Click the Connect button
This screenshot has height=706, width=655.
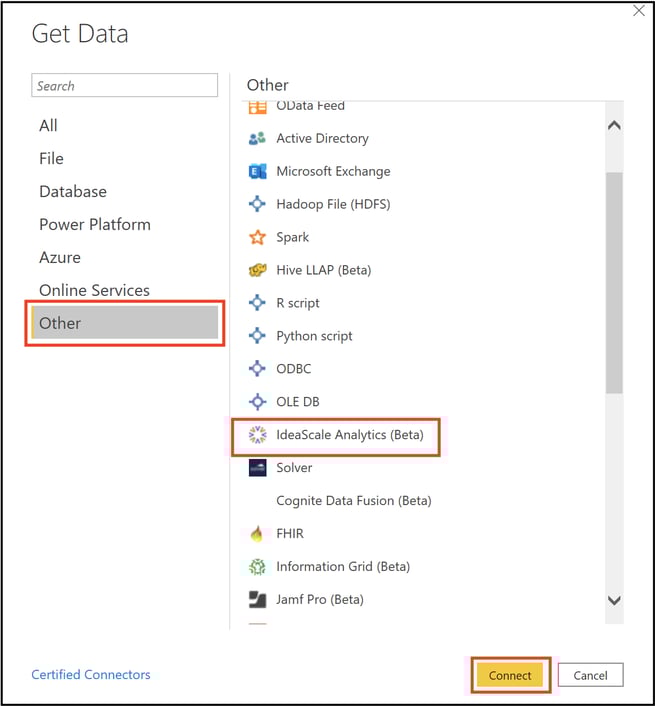(510, 675)
